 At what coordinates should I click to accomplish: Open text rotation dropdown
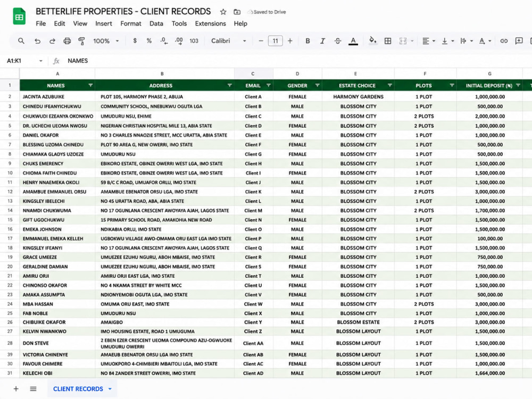(x=485, y=41)
